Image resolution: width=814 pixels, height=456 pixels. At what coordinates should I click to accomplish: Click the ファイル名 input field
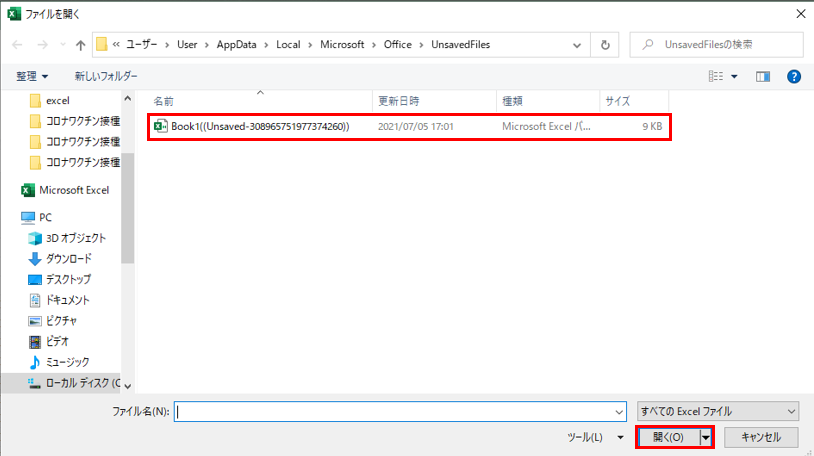point(398,411)
